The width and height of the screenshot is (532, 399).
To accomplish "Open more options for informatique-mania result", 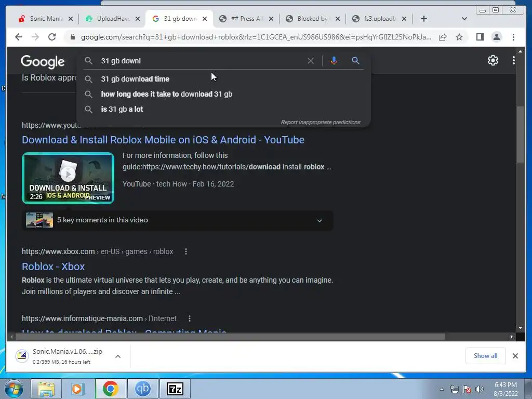I will (190, 318).
